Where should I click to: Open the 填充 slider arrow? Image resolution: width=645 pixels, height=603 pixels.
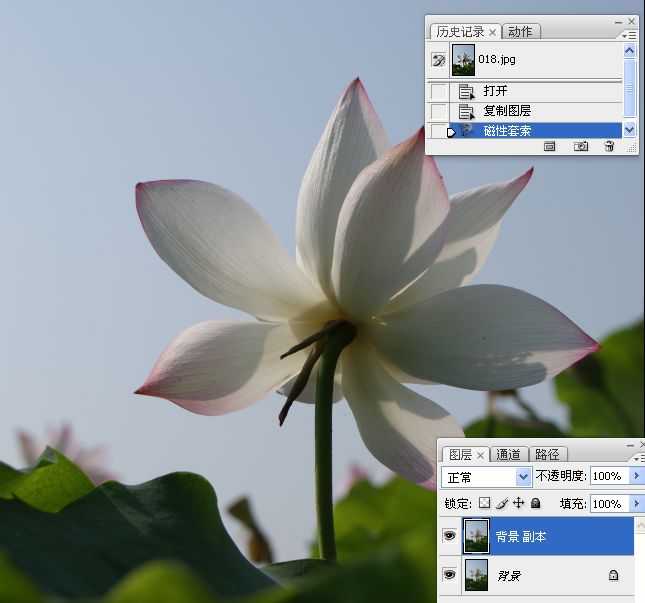tap(636, 503)
